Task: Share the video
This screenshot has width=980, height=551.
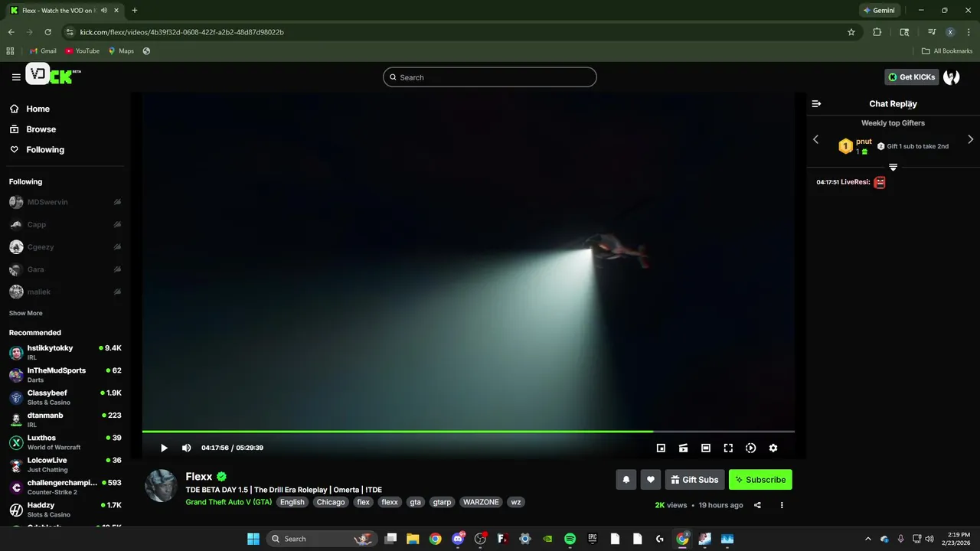Action: 757,505
